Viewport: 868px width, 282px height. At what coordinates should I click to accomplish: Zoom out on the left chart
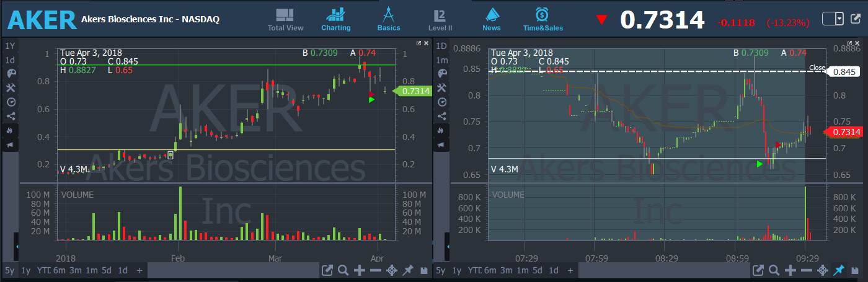tap(376, 270)
